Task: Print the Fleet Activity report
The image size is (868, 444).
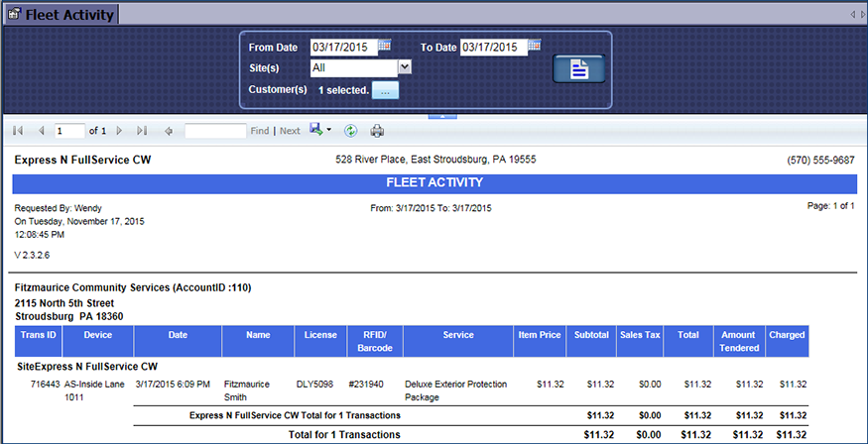Action: tap(377, 131)
